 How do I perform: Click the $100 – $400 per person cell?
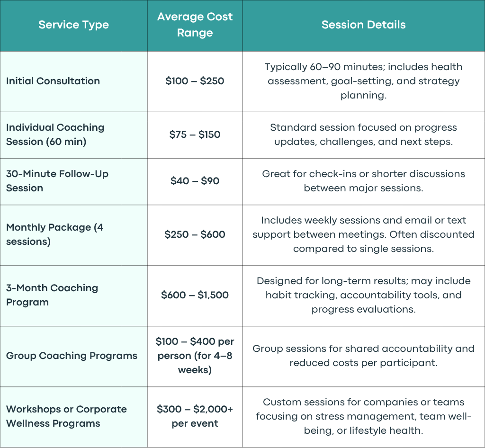195,356
